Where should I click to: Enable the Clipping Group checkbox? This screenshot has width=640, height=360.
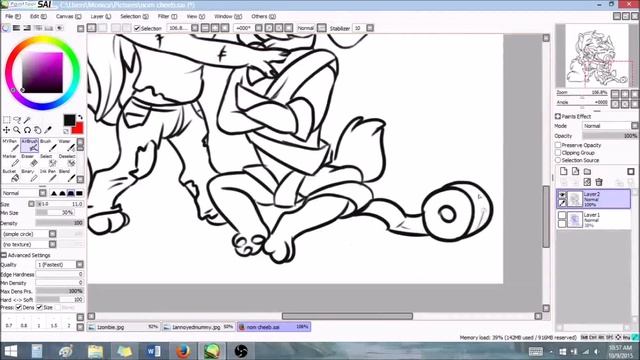point(558,153)
